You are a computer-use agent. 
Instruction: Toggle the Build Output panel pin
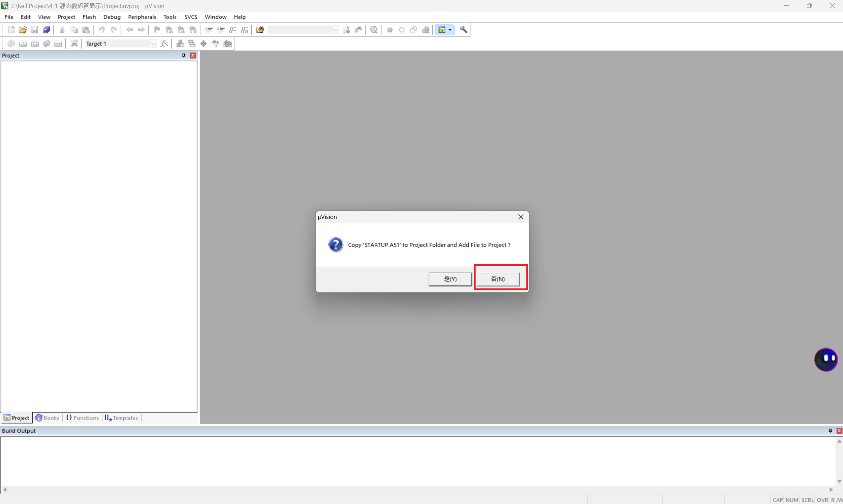[830, 430]
